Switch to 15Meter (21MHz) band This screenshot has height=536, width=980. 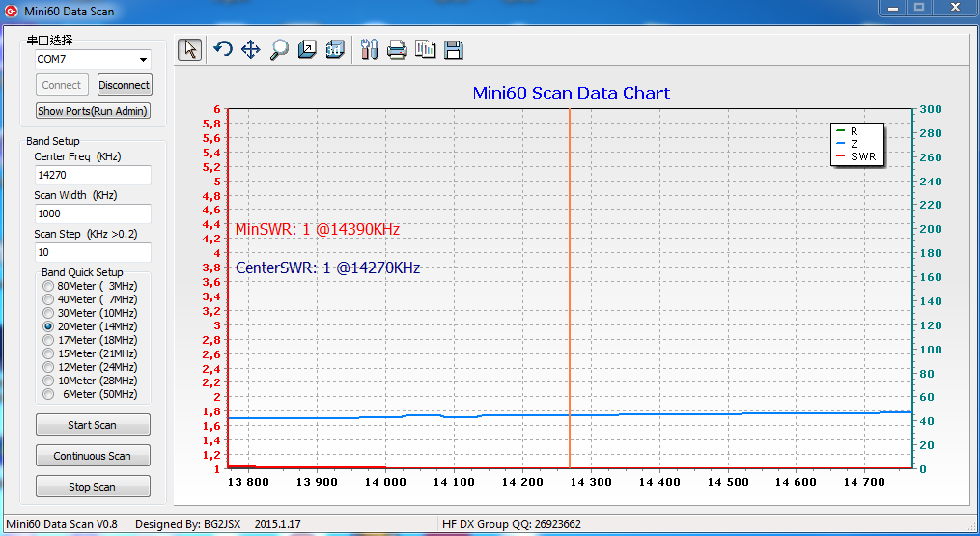tap(48, 353)
